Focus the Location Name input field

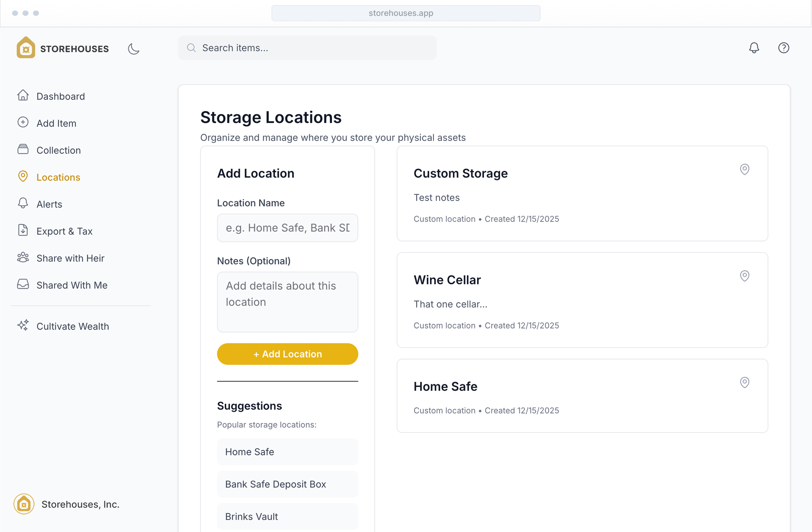pyautogui.click(x=287, y=228)
